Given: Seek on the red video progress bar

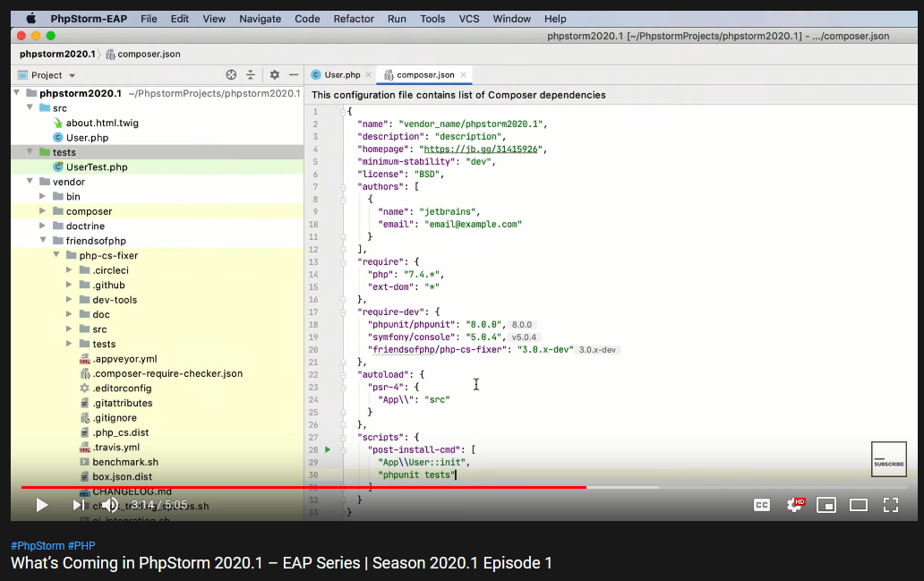Looking at the screenshot, I should pyautogui.click(x=304, y=487).
